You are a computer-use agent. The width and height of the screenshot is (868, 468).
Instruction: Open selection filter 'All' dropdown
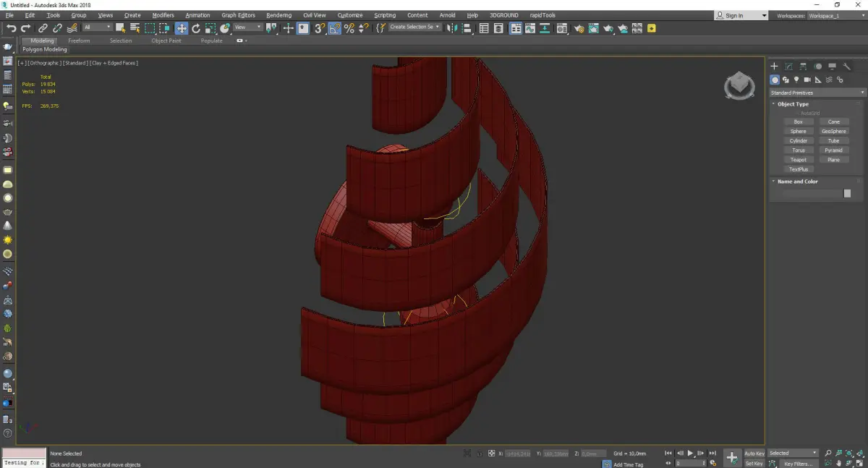pyautogui.click(x=98, y=27)
